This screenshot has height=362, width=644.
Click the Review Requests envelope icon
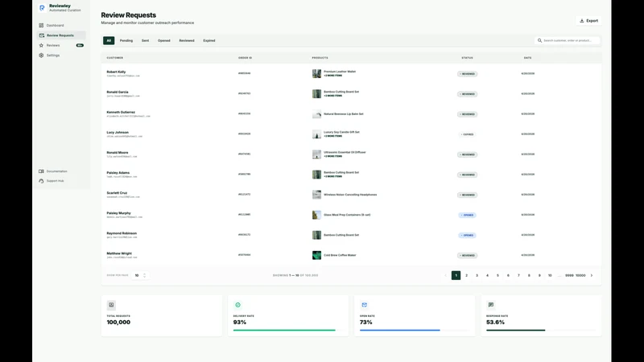[x=42, y=35]
